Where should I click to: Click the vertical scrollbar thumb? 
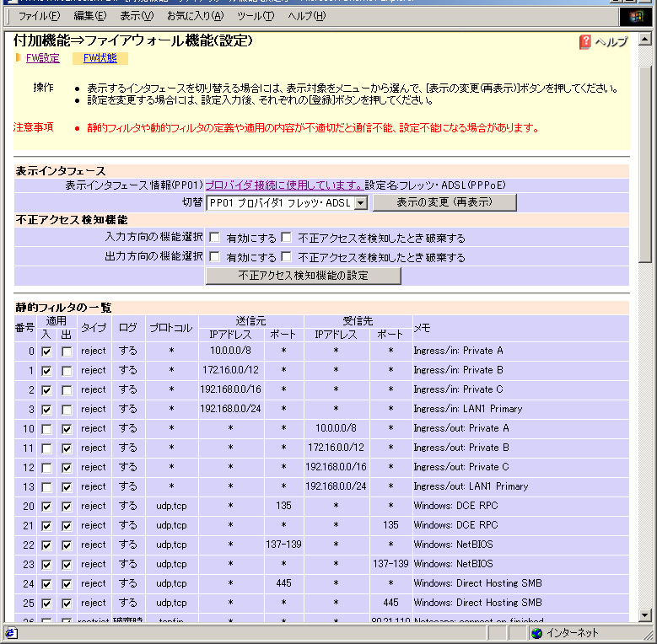point(645,160)
